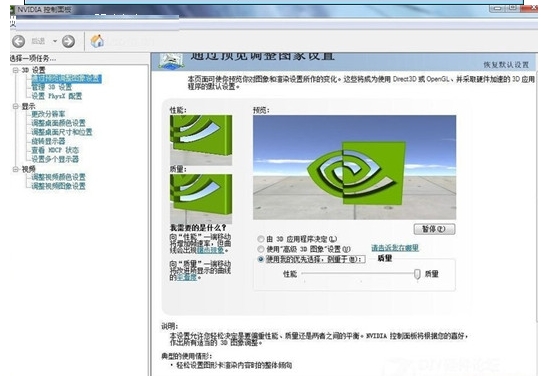Click the page header image settings icon
This screenshot has width=541, height=387.
click(x=171, y=61)
